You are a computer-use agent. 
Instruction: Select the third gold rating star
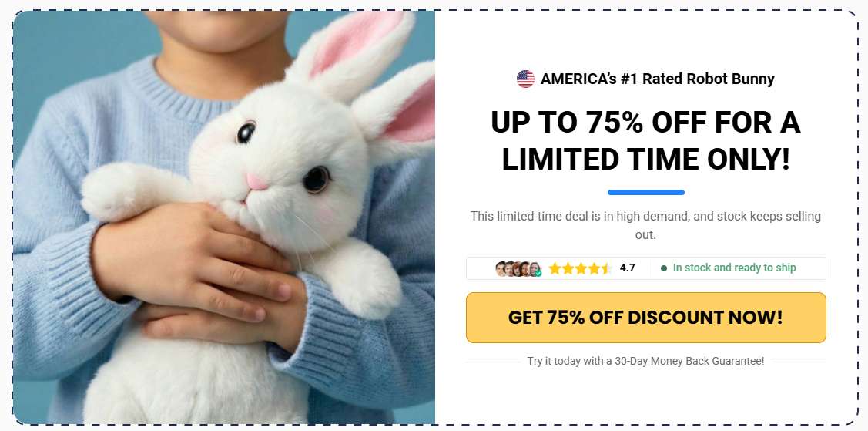(x=581, y=268)
